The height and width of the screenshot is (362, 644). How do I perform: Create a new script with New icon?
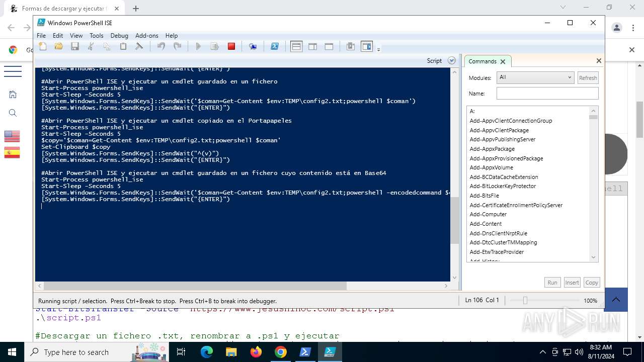tap(43, 46)
